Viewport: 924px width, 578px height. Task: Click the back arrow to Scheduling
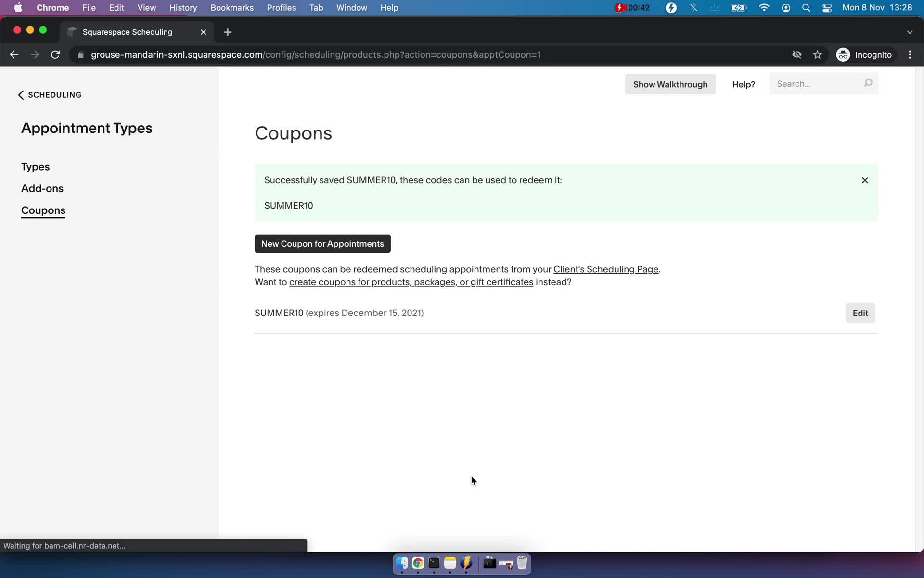coord(21,94)
